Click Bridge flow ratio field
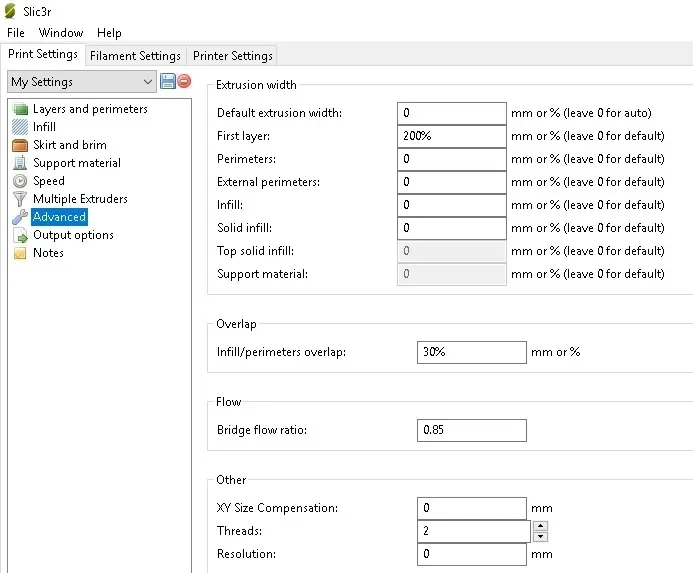This screenshot has height=573, width=693. click(x=472, y=430)
